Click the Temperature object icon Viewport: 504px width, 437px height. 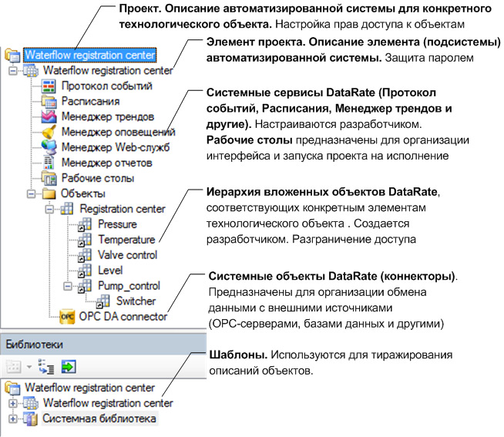85,240
